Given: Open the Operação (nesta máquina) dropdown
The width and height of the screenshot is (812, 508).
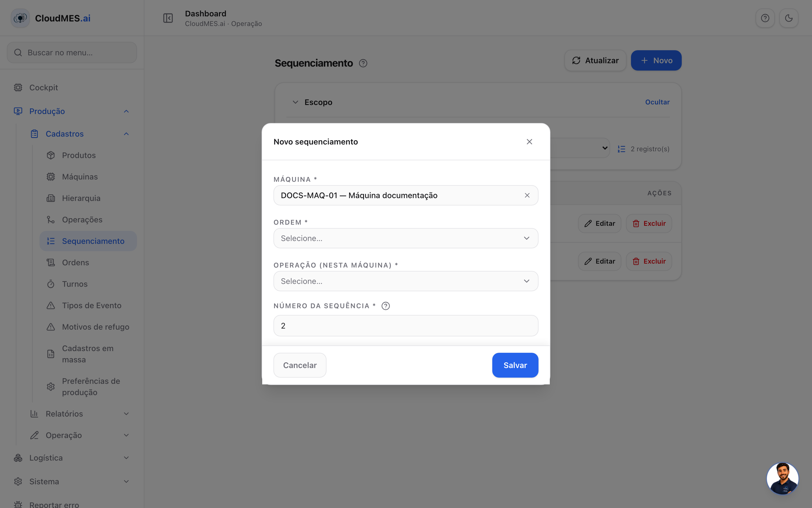Looking at the screenshot, I should pyautogui.click(x=406, y=281).
